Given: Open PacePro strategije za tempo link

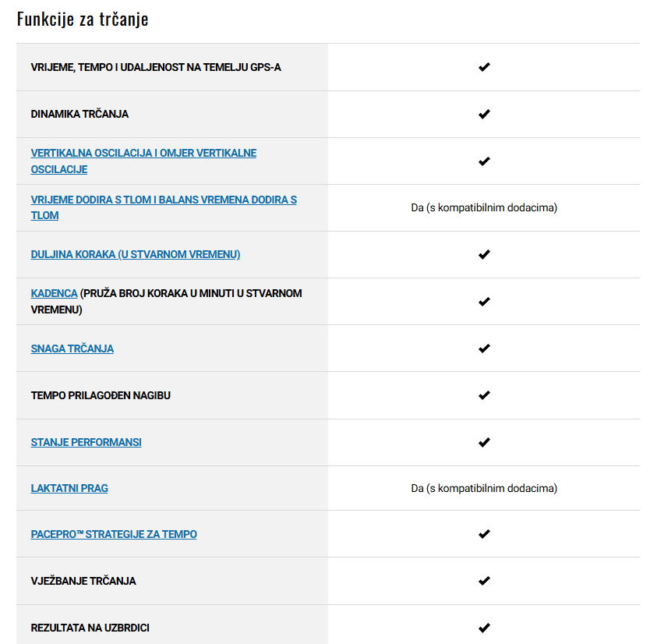Looking at the screenshot, I should point(114,534).
